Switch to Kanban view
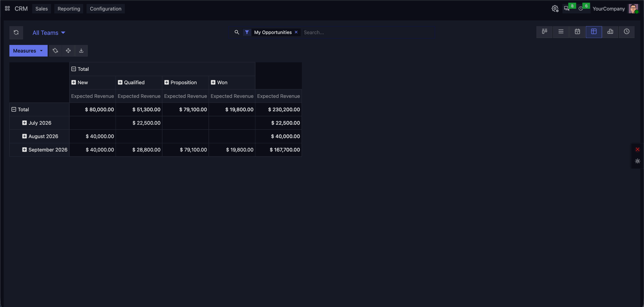 point(544,32)
